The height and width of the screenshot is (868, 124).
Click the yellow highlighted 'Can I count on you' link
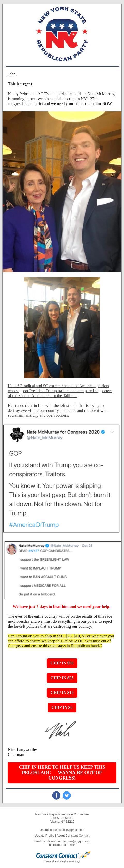(61, 641)
